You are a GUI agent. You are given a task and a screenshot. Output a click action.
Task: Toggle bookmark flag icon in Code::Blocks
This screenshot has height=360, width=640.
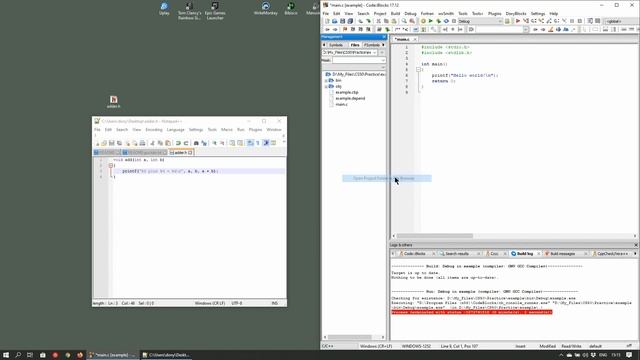344,29
